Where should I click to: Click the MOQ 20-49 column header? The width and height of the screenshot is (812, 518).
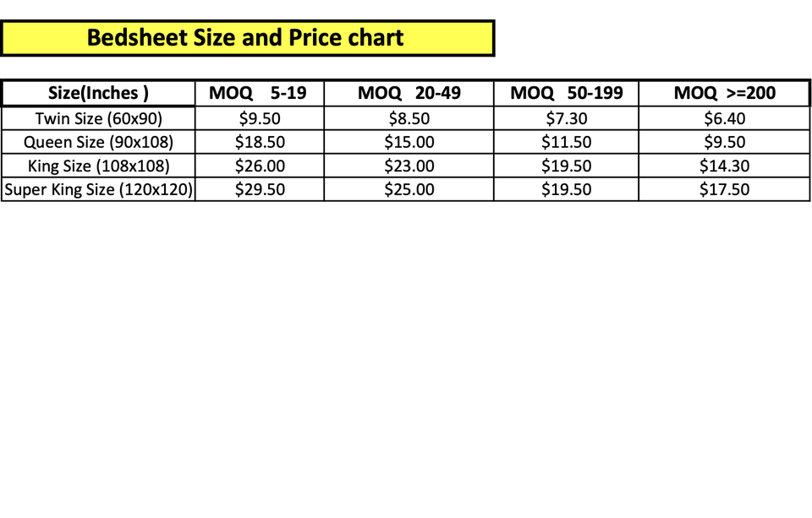pos(409,93)
